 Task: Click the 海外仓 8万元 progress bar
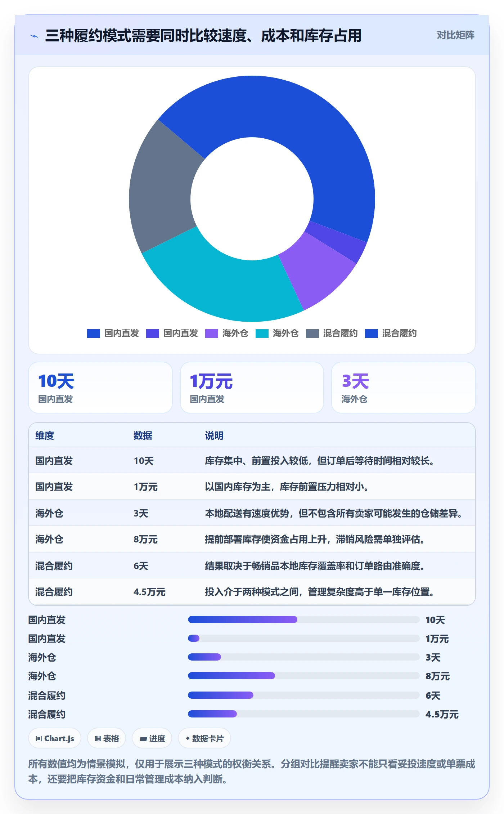[304, 676]
